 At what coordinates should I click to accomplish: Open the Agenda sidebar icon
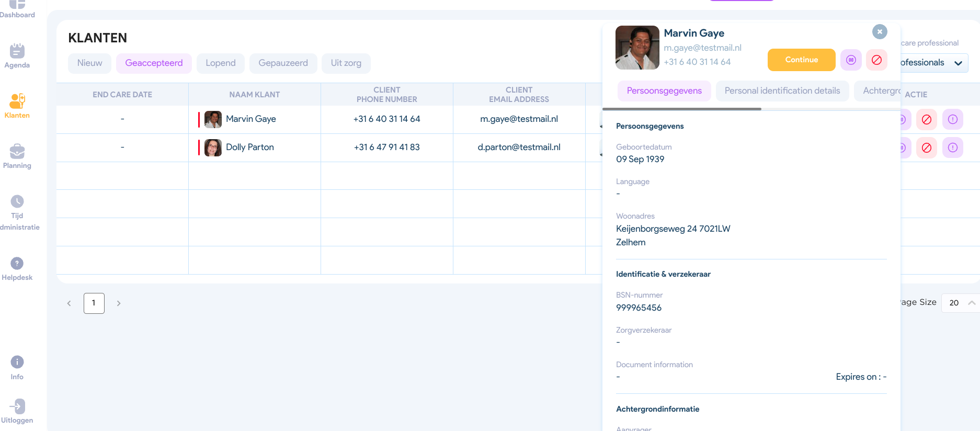pyautogui.click(x=17, y=51)
